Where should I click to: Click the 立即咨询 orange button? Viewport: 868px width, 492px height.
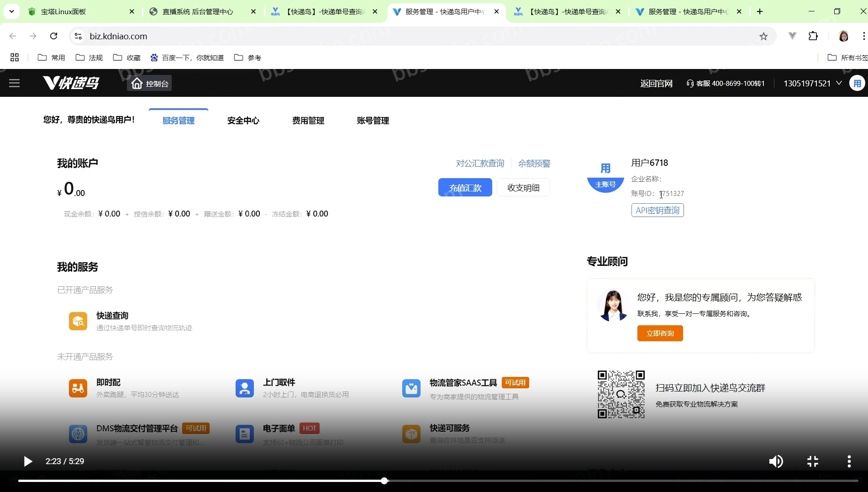click(660, 333)
